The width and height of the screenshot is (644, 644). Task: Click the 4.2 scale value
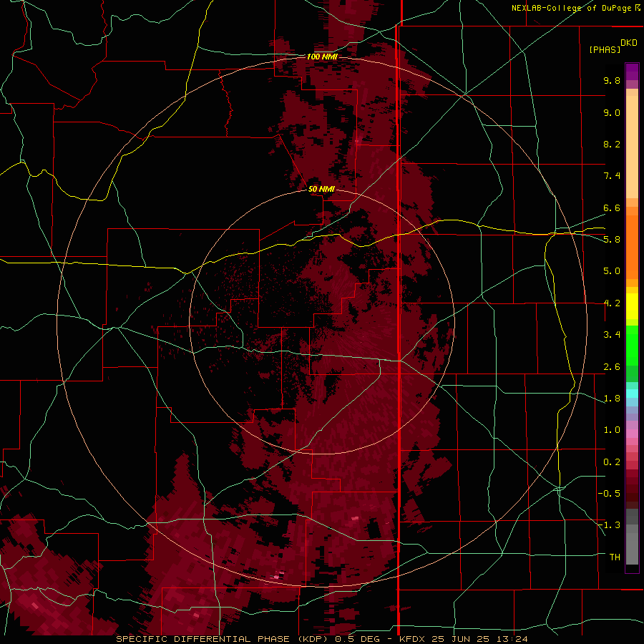pos(612,303)
